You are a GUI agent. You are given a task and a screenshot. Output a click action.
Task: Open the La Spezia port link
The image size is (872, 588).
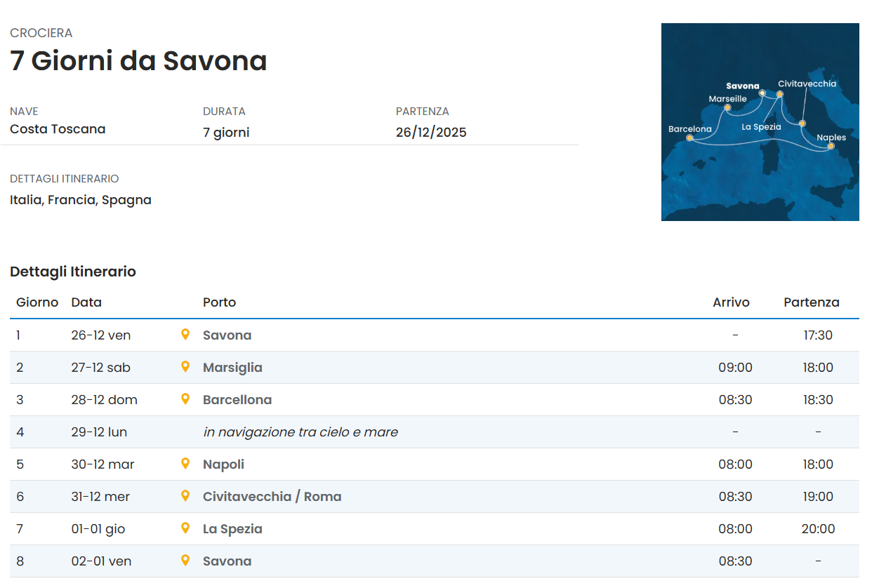[232, 529]
